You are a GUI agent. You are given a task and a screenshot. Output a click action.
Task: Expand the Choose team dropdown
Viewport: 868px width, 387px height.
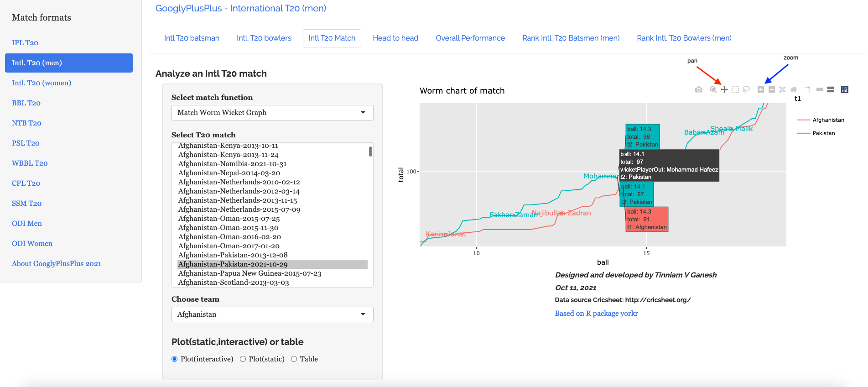tap(272, 314)
